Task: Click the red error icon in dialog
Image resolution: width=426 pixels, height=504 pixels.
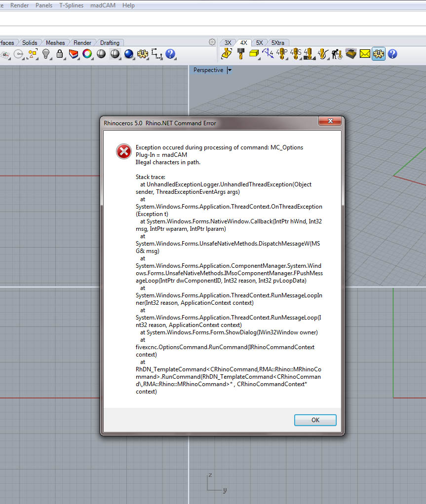Action: 124,151
